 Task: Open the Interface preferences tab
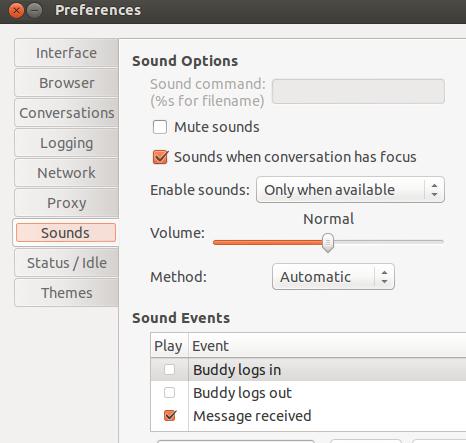(x=66, y=53)
